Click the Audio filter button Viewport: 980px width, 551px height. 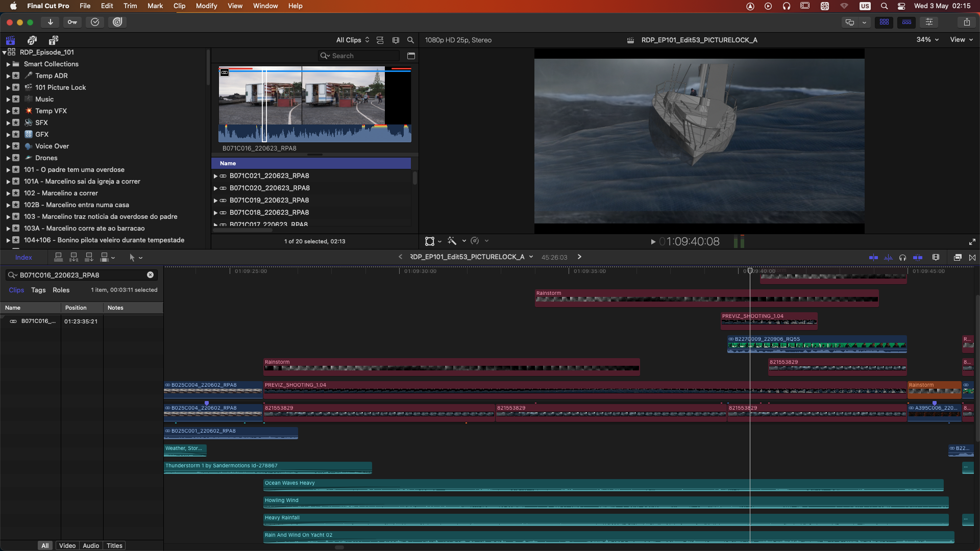(91, 545)
